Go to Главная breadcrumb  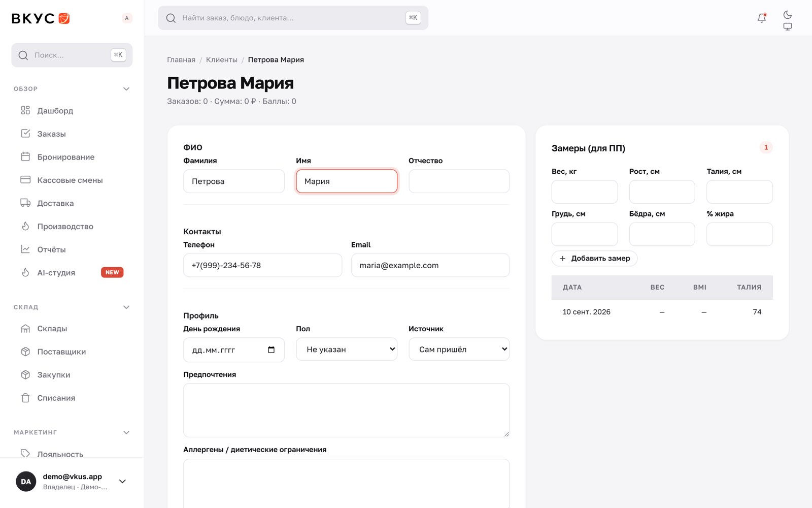click(181, 60)
